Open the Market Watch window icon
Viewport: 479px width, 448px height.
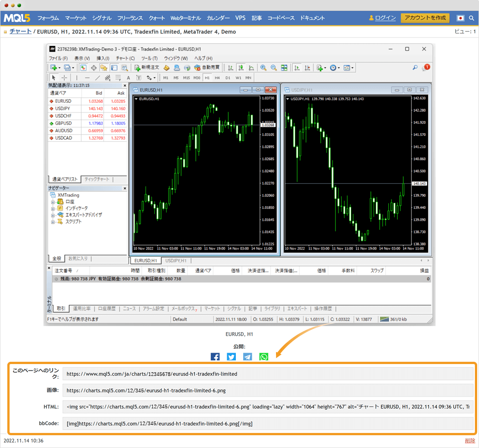(83, 68)
